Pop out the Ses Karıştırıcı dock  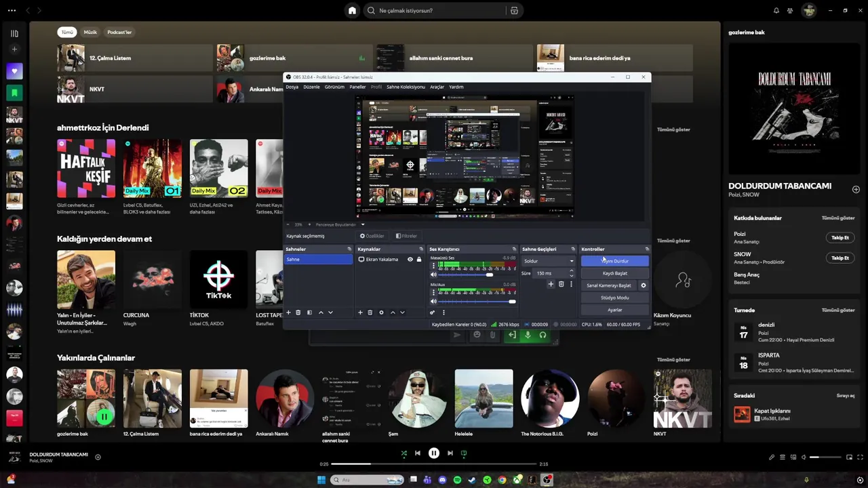coord(513,249)
